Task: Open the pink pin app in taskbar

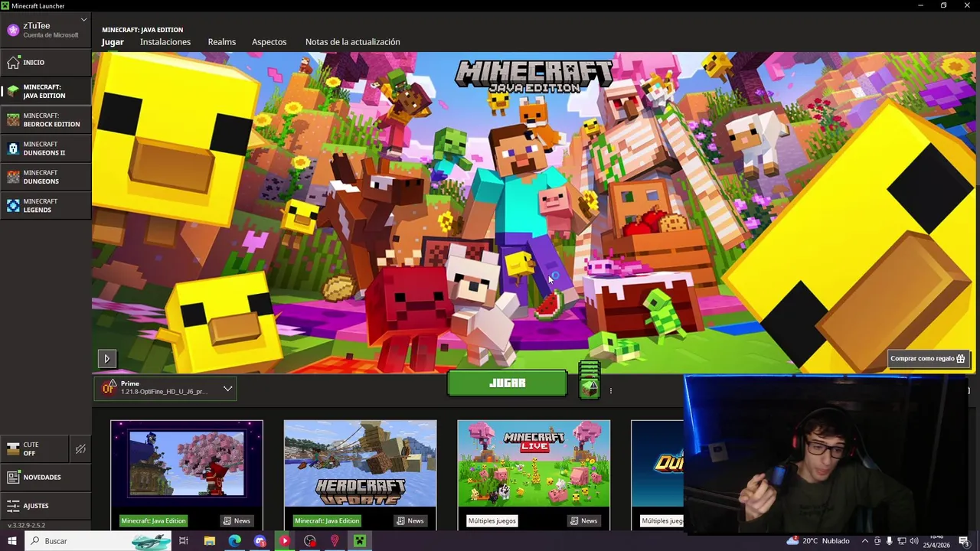Action: (335, 541)
